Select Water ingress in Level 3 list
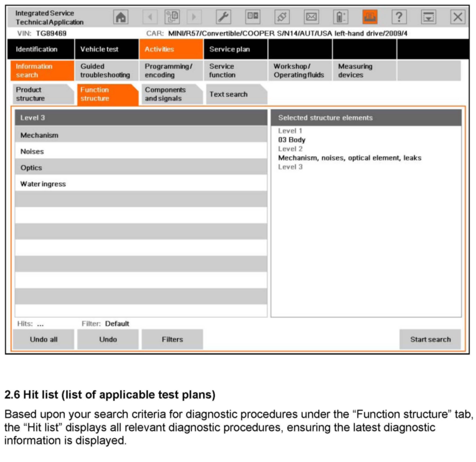Screen dimensions: 476x462 (141, 184)
